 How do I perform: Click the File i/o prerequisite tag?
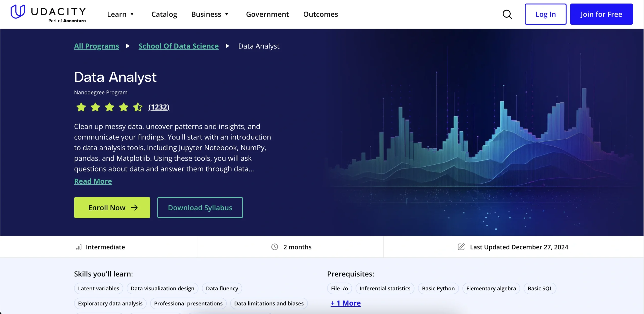[x=339, y=288]
